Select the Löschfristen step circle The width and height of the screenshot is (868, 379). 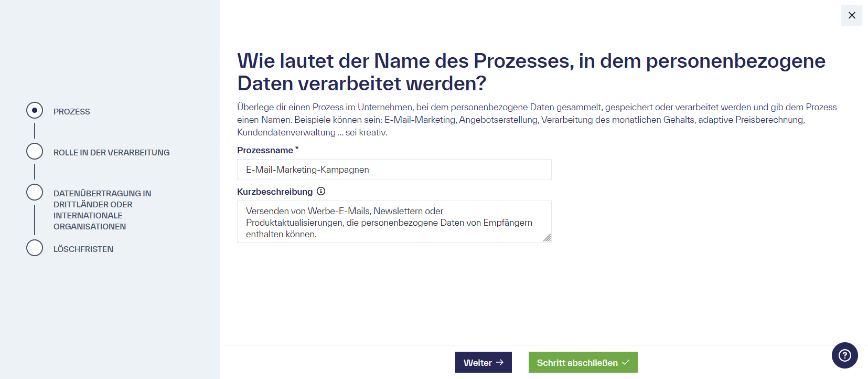pos(35,248)
